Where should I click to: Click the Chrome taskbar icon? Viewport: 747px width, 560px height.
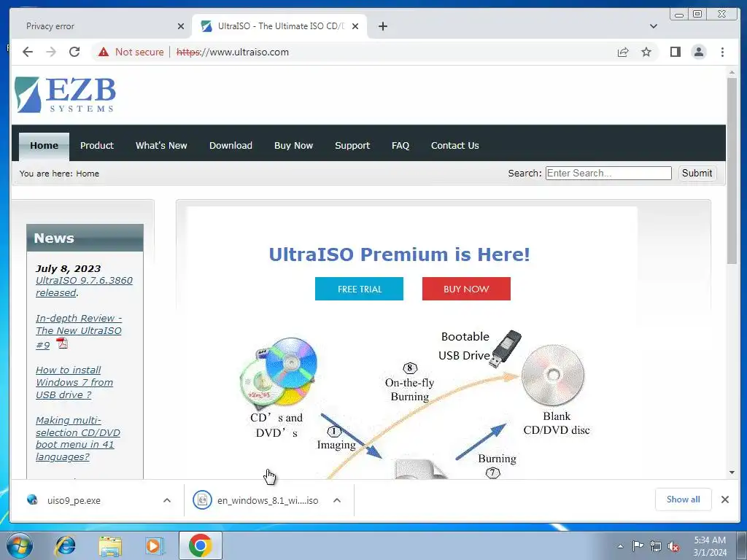[x=200, y=545]
